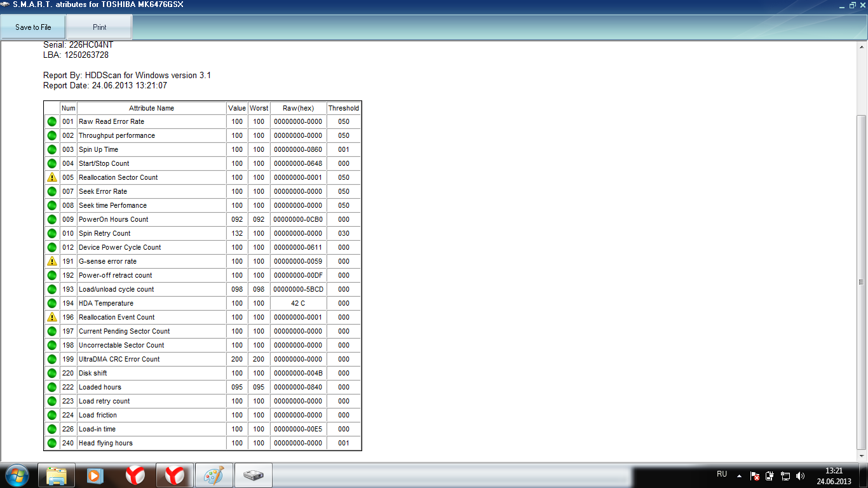Click green status icon for Current Pending Sector Count

pos(52,331)
